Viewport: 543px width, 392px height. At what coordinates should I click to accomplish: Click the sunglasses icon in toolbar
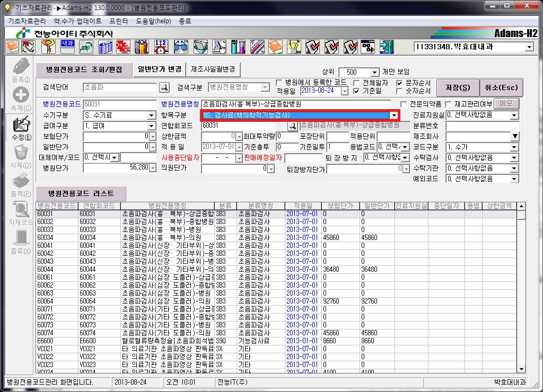(180, 47)
